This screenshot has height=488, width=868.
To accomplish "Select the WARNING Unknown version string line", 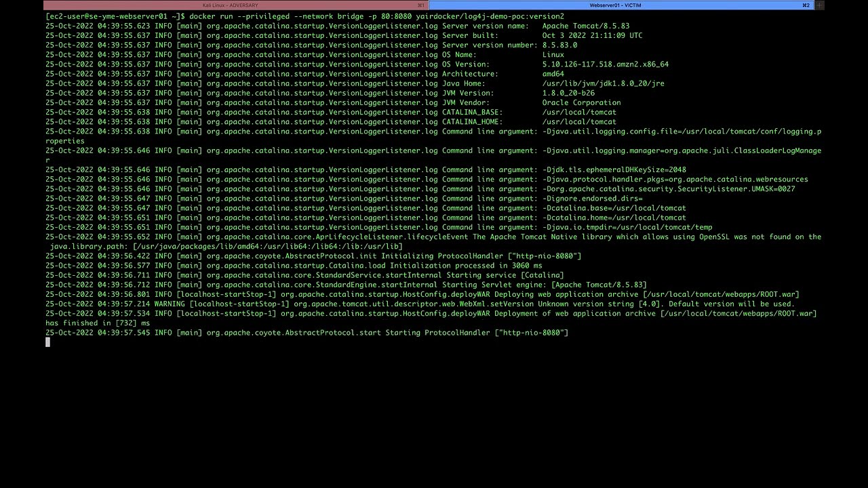I will [x=420, y=304].
